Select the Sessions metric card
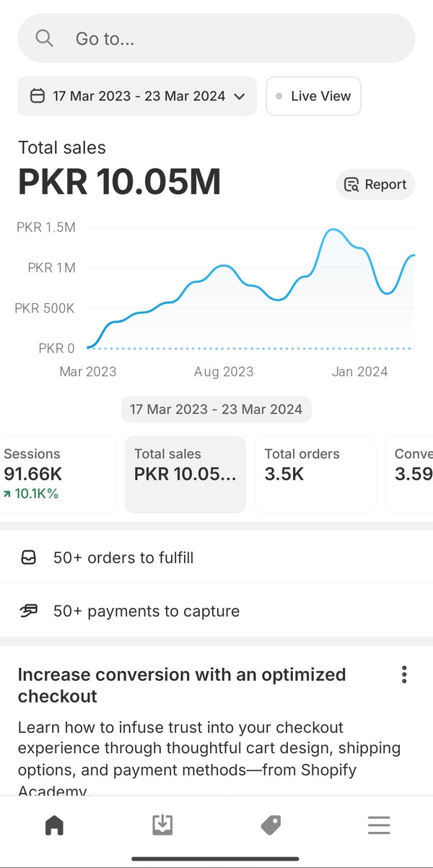The image size is (433, 868). tap(56, 474)
